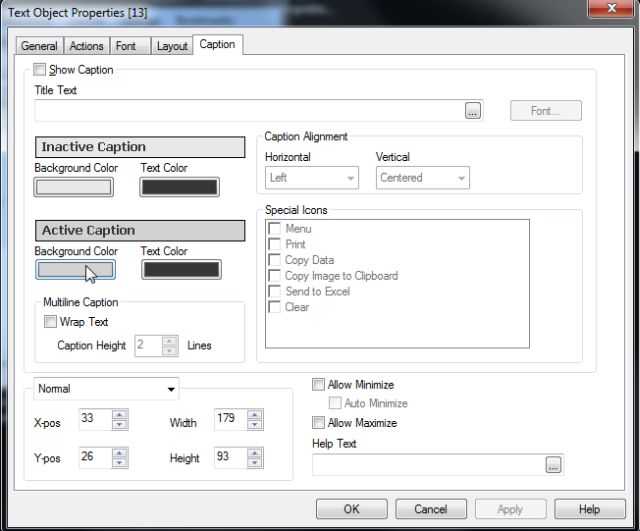The height and width of the screenshot is (531, 640).
Task: Open the Horizontal alignment dropdown
Action: (312, 178)
